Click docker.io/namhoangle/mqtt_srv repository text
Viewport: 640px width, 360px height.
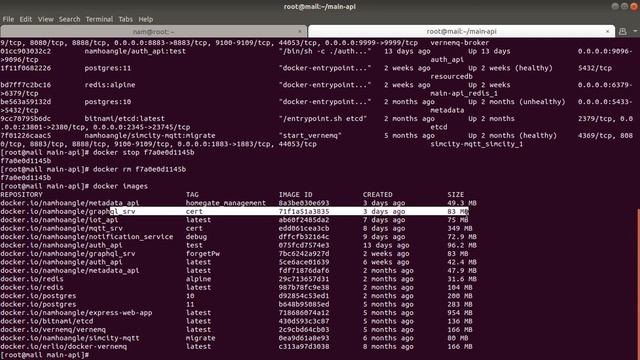(x=61, y=228)
